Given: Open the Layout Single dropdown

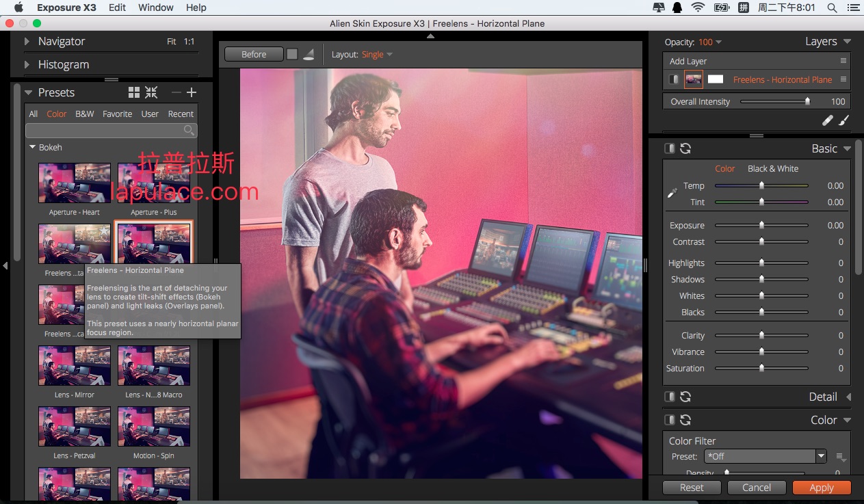Looking at the screenshot, I should pos(378,55).
